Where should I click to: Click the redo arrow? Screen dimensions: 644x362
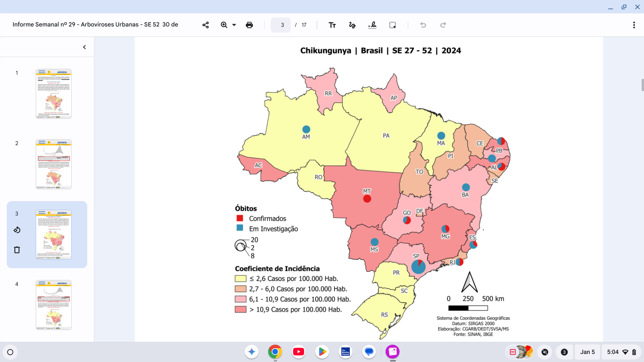tap(443, 25)
